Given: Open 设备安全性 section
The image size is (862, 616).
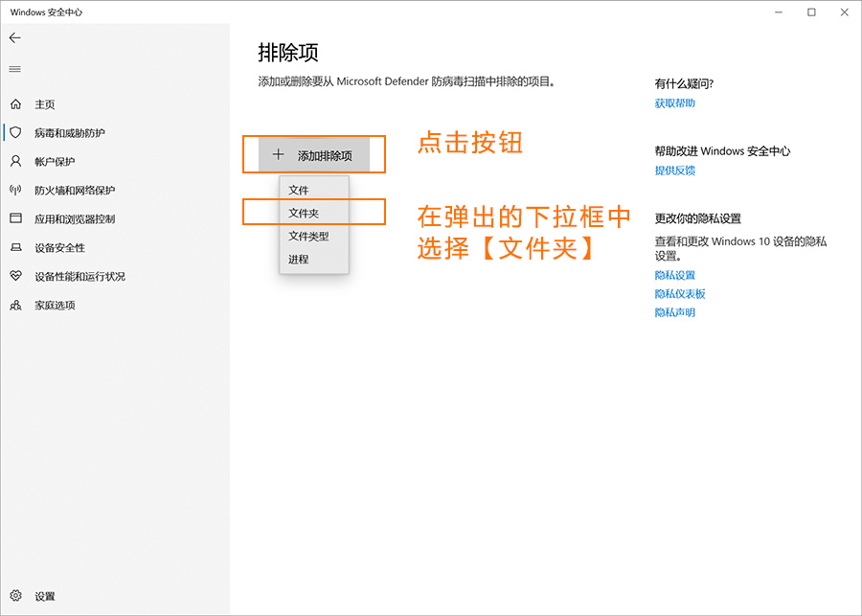Looking at the screenshot, I should [x=59, y=248].
